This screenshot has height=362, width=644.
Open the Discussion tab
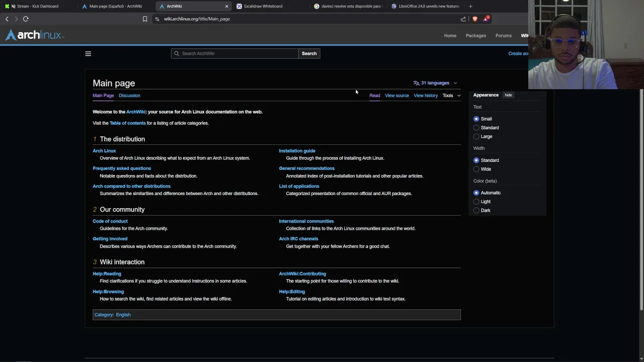(129, 96)
